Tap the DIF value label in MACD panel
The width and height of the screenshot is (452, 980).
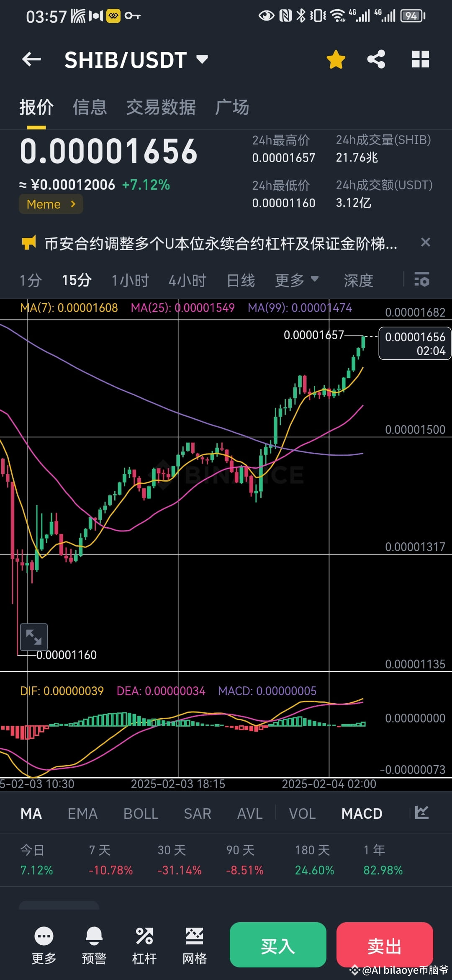[x=62, y=691]
